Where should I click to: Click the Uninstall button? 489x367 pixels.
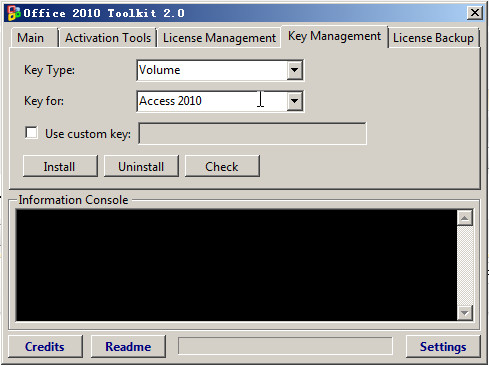141,166
